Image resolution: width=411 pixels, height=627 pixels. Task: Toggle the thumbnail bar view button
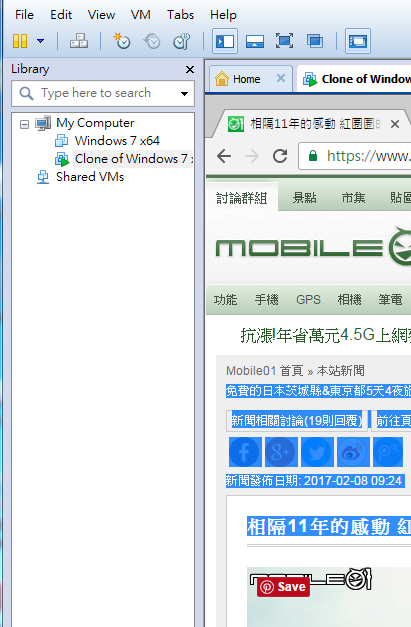255,41
